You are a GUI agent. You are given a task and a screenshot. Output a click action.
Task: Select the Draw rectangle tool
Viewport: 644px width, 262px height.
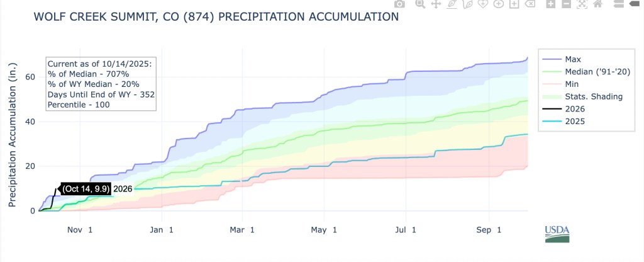tap(514, 4)
